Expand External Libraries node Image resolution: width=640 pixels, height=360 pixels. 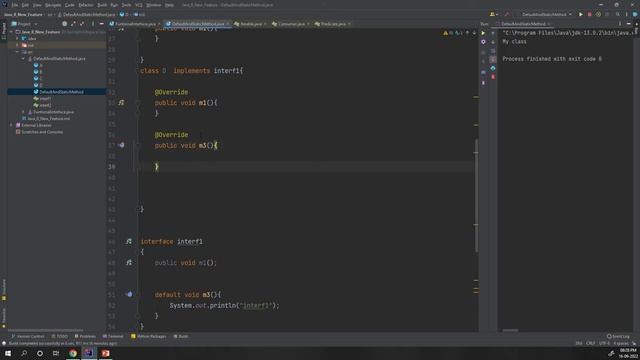pyautogui.click(x=12, y=125)
